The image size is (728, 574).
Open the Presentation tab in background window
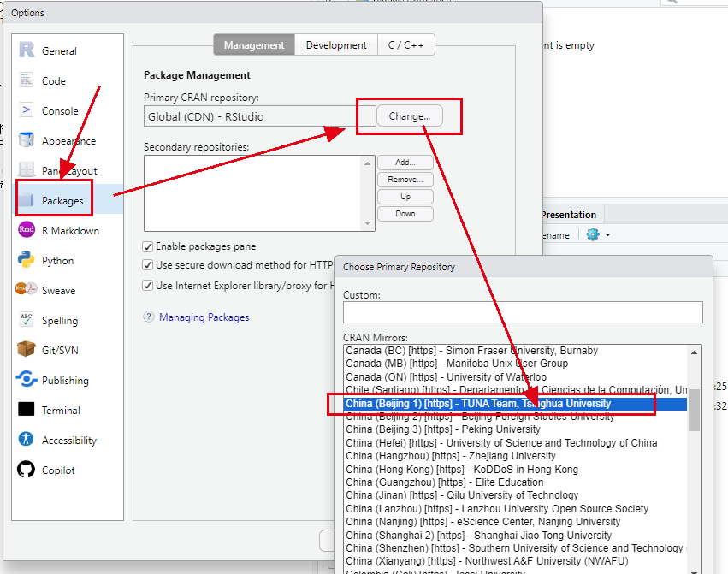(569, 215)
